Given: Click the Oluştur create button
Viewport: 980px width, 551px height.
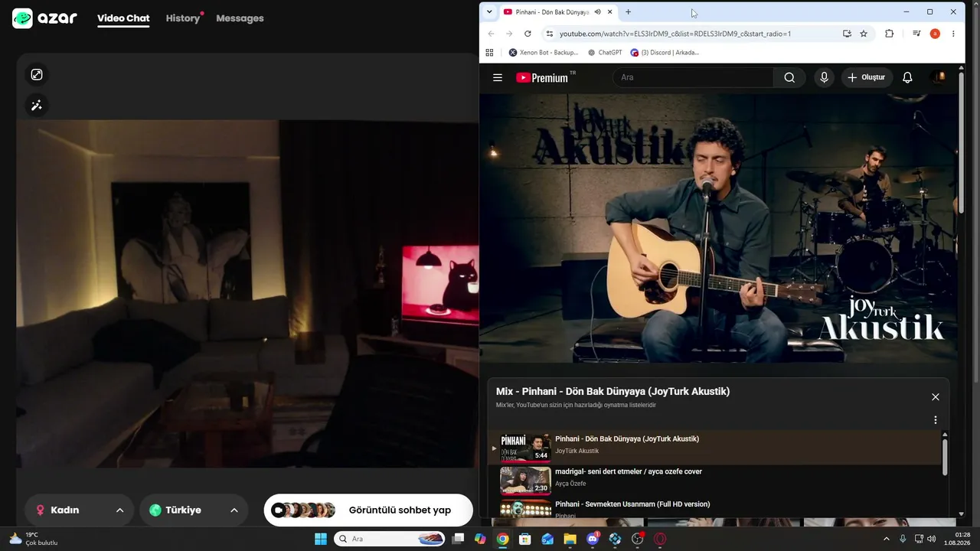Looking at the screenshot, I should (867, 77).
